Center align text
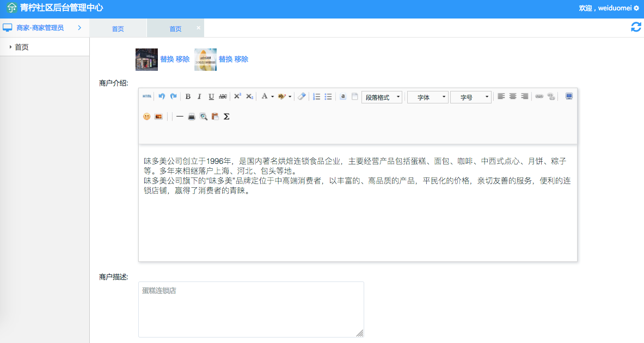The image size is (644, 343). coord(513,96)
